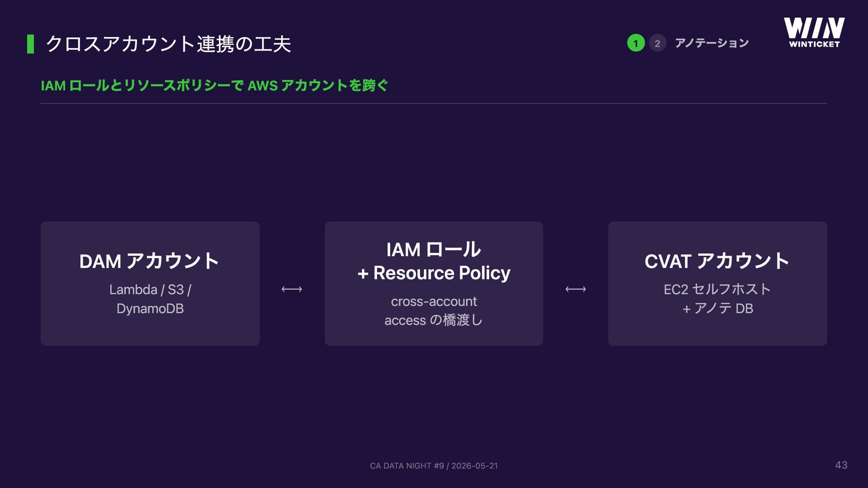
Task: Click EC2 セルフホスト + アノテ DB text
Action: coord(717,299)
